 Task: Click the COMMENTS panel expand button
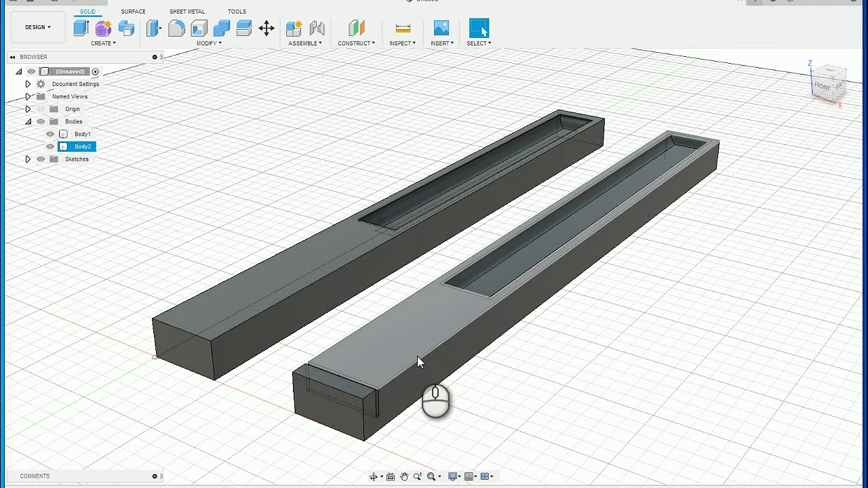tap(155, 476)
